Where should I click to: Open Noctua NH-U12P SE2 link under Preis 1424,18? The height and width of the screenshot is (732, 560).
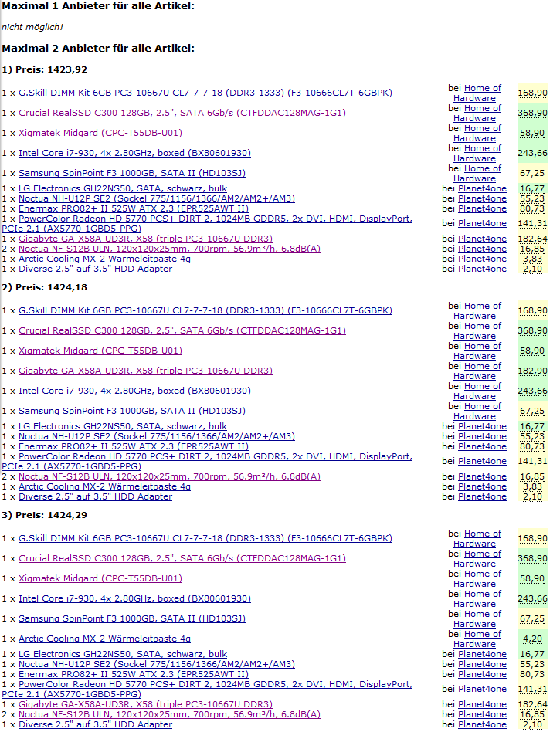[157, 436]
